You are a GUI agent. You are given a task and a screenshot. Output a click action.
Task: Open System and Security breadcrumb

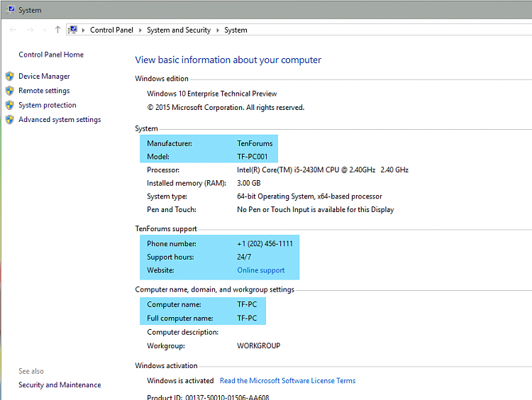[x=179, y=30]
